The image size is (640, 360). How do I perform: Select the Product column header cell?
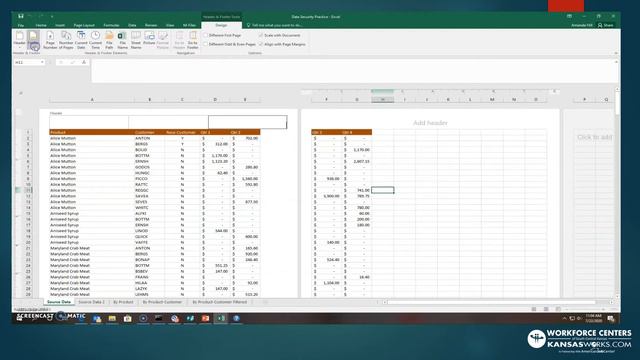click(x=92, y=132)
